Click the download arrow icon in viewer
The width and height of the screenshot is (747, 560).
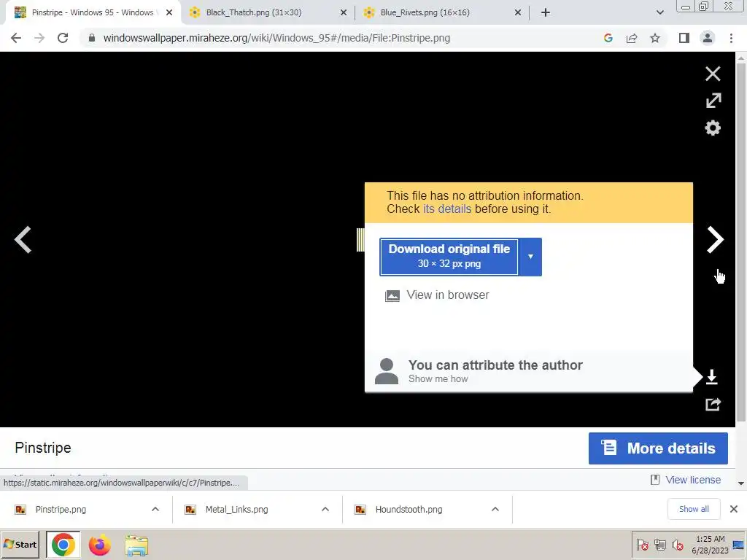[x=712, y=377]
